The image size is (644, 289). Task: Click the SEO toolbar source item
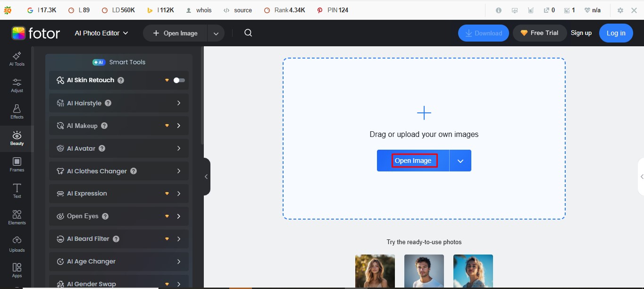tap(238, 10)
